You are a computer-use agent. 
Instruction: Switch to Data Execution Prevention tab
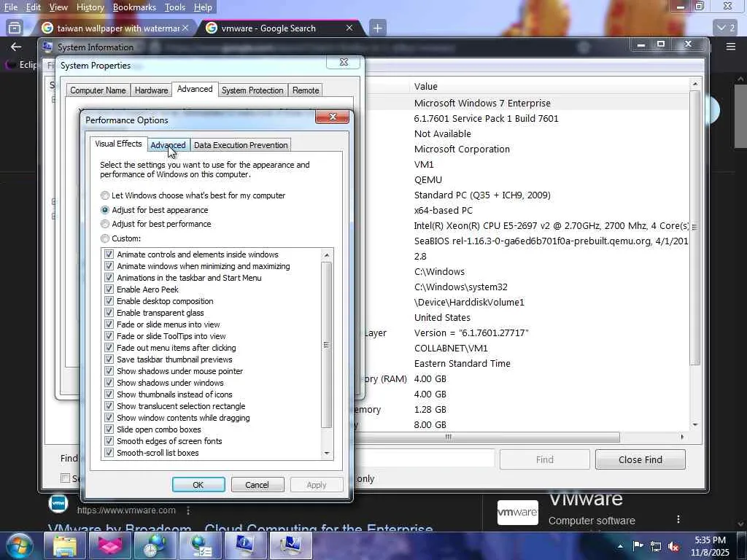(x=241, y=145)
